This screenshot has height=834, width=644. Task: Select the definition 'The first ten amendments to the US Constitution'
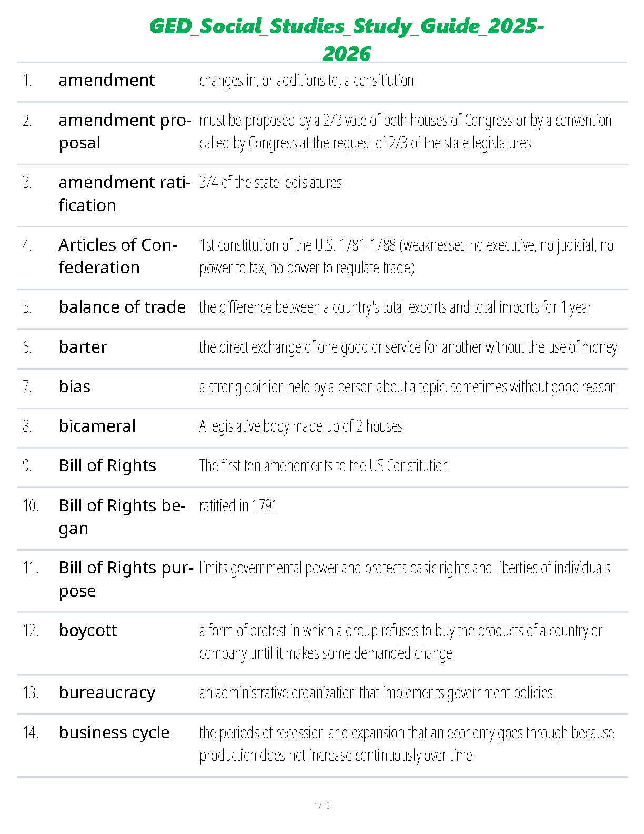(324, 466)
